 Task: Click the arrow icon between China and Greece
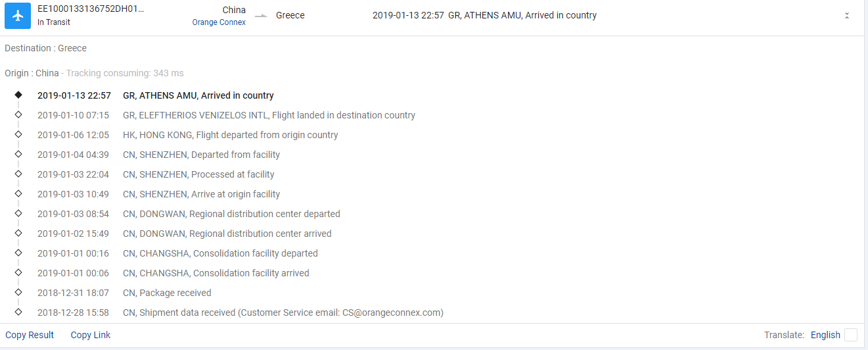(261, 16)
